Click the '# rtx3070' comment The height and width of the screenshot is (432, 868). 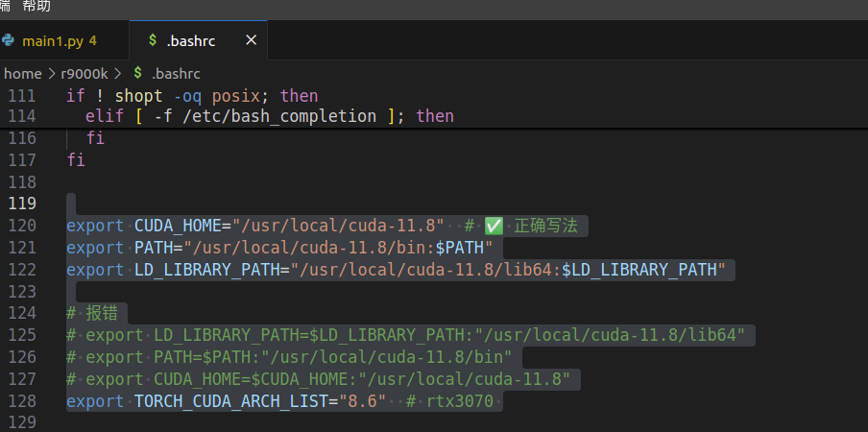[449, 401]
